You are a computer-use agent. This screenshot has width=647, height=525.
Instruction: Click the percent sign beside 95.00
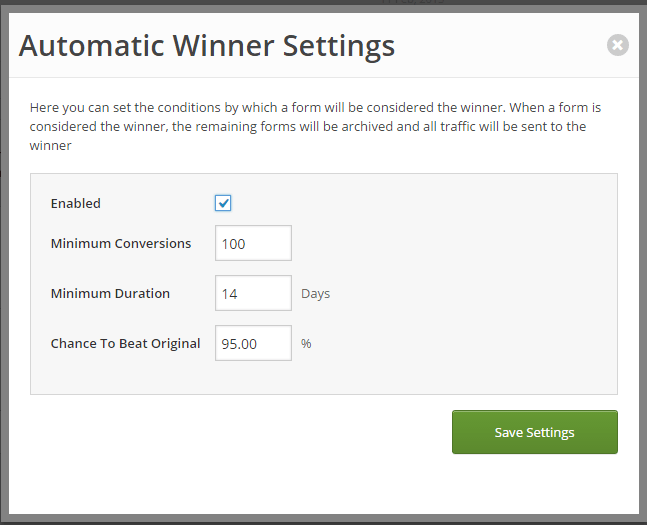click(x=306, y=343)
